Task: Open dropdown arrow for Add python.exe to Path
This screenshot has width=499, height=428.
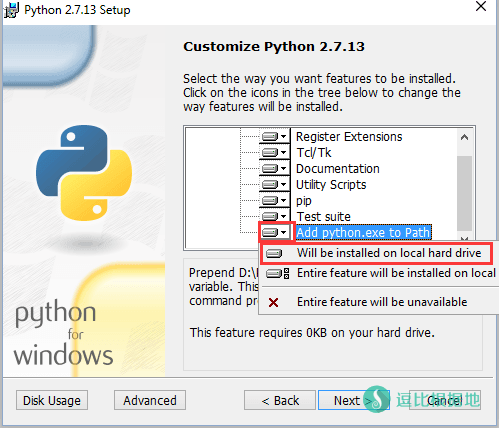Action: pos(284,232)
